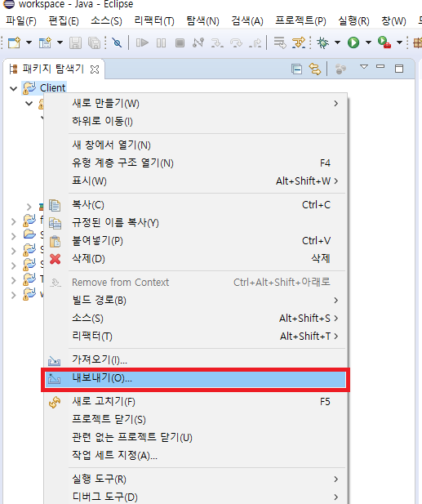Choose 하위로 이동(I) in context menu
The image size is (422, 504).
tap(195, 121)
